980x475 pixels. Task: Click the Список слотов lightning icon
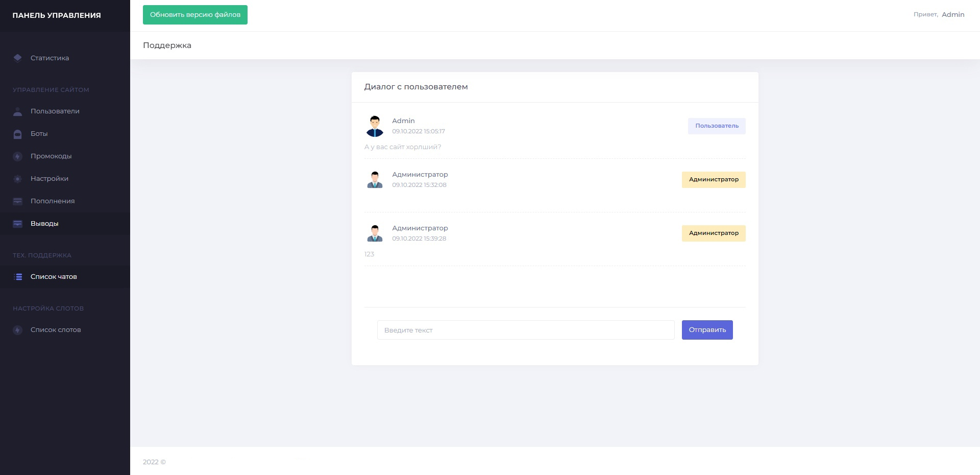pyautogui.click(x=18, y=330)
